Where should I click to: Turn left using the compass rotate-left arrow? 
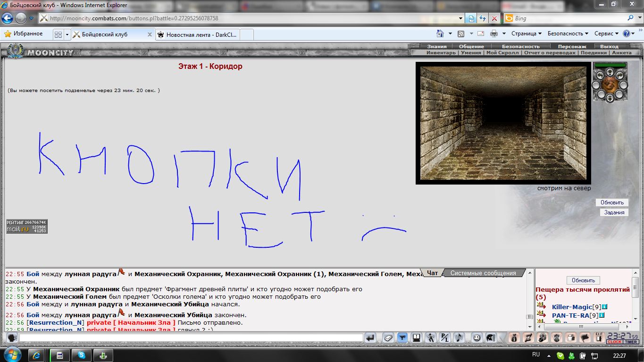[601, 75]
